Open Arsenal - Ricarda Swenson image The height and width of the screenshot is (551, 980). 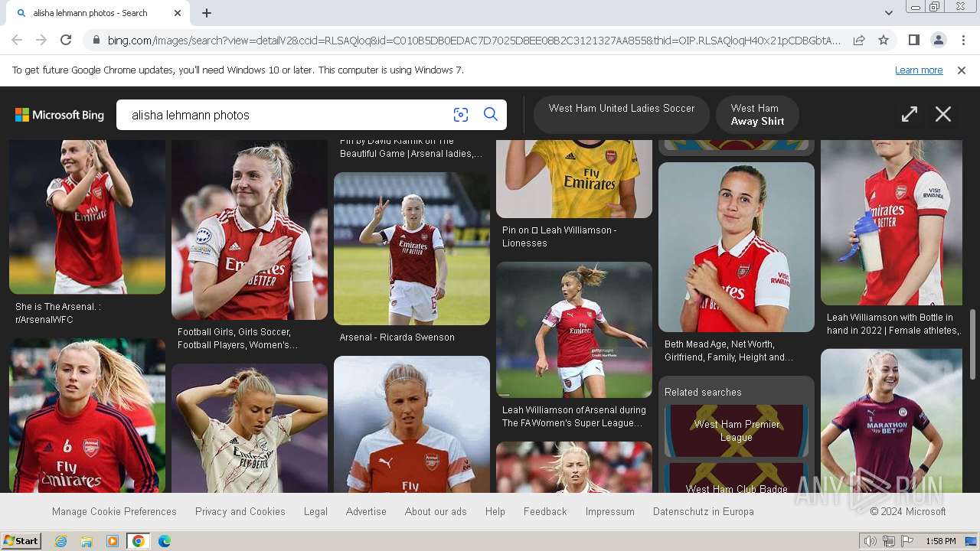[412, 249]
